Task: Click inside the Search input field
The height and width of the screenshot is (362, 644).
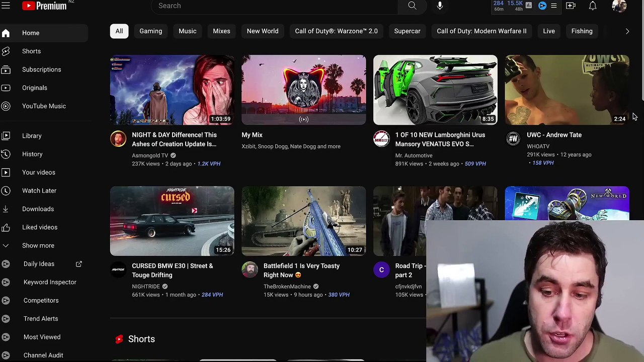Action: point(274,6)
